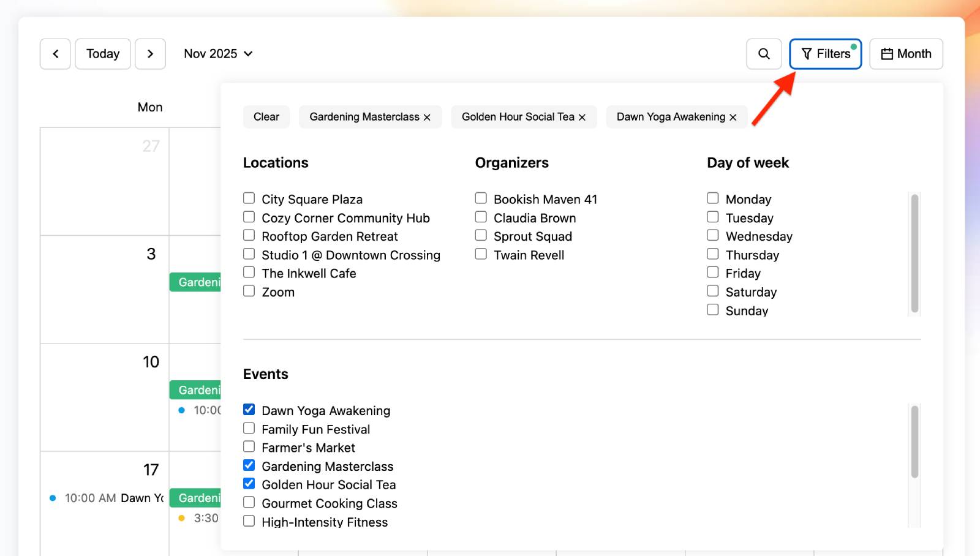
Task: Remove the Golden Hour Social Tea chip
Action: (x=582, y=118)
